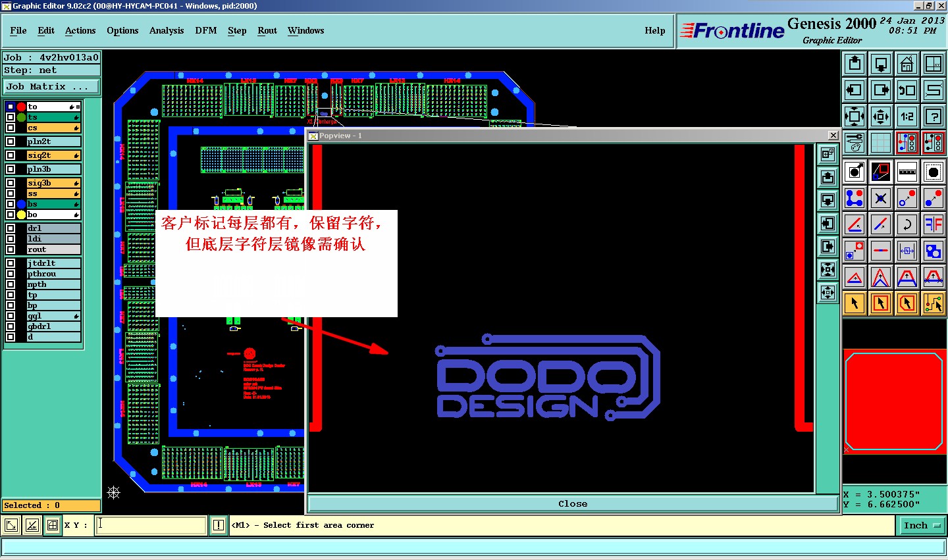Open the Windows menu

coord(306,30)
